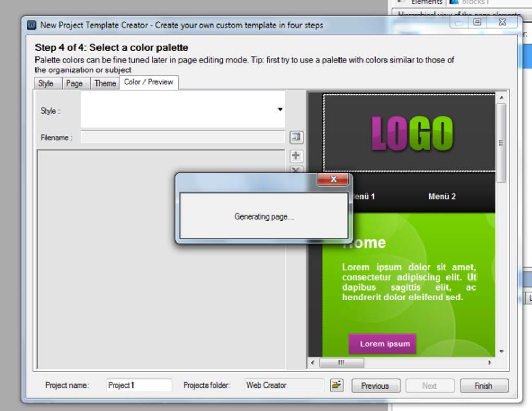Image resolution: width=532 pixels, height=411 pixels.
Task: Click the Generating page... message text
Action: point(264,216)
